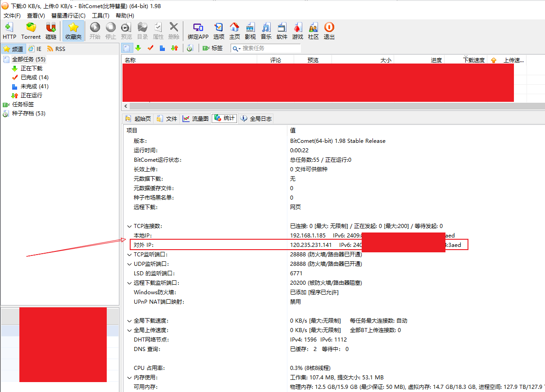
Task: Click the HTTP download toolbar icon
Action: 9,31
